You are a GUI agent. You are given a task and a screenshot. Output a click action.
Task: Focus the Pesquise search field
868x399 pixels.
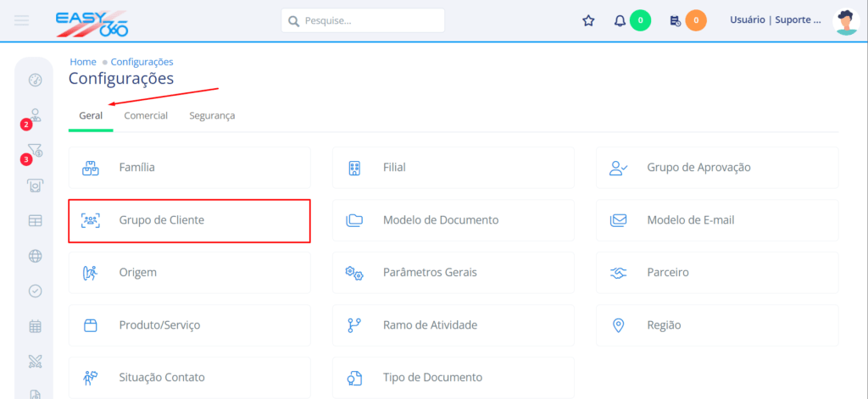point(363,20)
